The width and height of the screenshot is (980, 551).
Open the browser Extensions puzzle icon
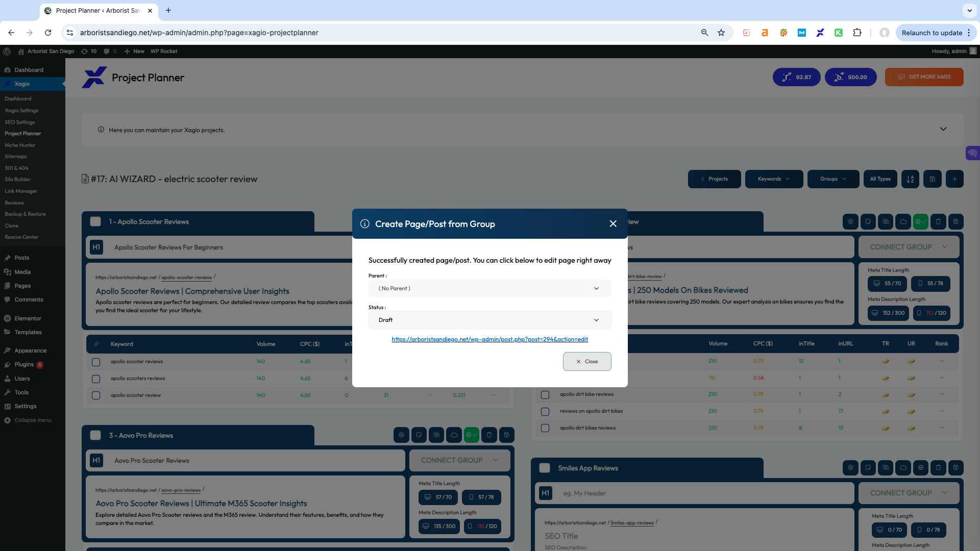[857, 33]
